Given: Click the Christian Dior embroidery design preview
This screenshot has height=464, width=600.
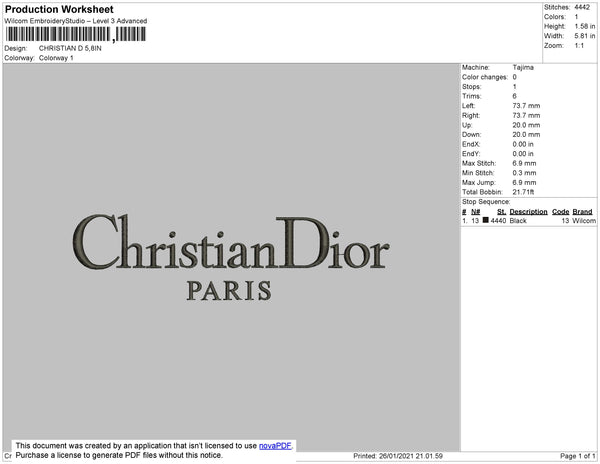Looking at the screenshot, I should pyautogui.click(x=231, y=257).
